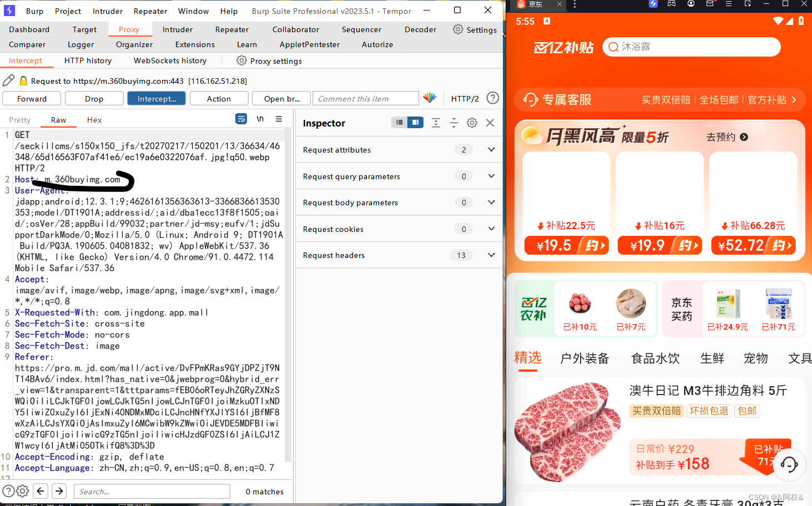Screen dimensions: 812x506
Task: Toggle the Intercept on button
Action: click(157, 98)
